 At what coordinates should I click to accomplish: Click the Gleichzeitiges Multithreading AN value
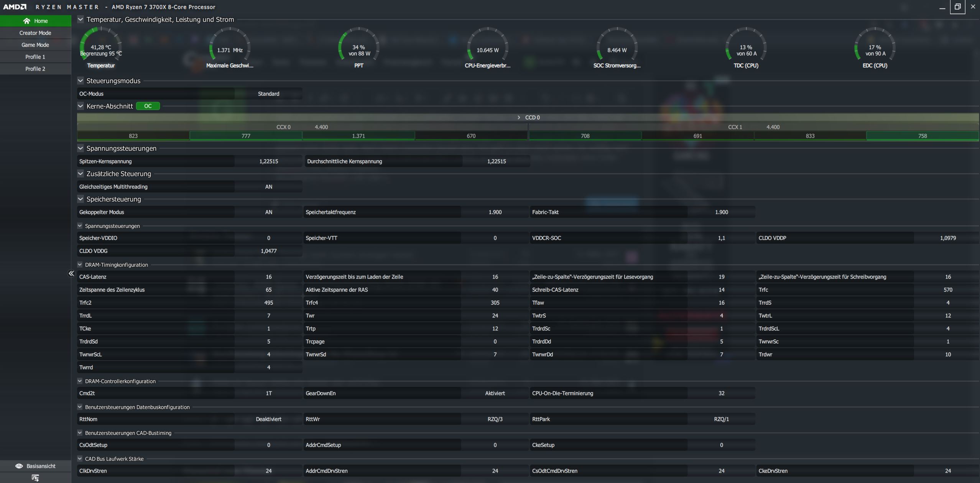268,187
